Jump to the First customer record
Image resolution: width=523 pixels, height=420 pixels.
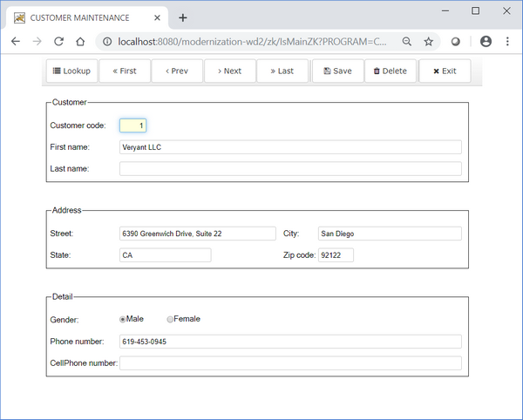tap(125, 71)
